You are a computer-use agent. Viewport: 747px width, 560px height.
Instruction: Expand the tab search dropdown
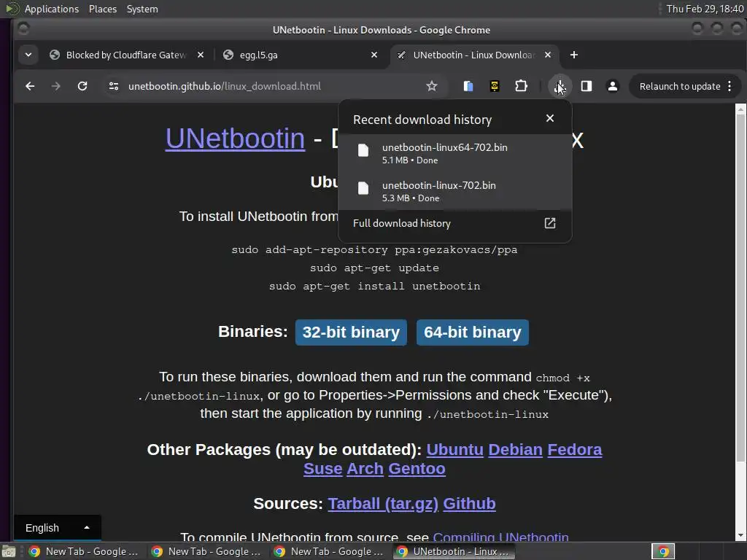tap(28, 55)
